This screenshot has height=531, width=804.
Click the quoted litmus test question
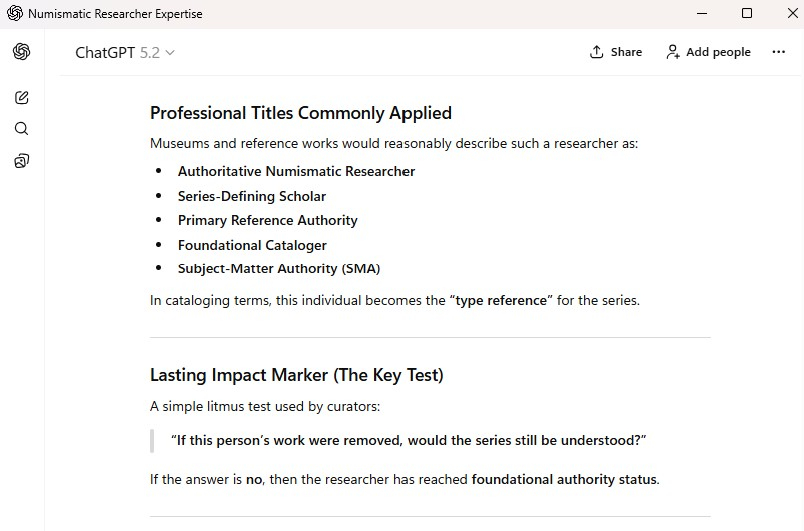click(x=409, y=440)
